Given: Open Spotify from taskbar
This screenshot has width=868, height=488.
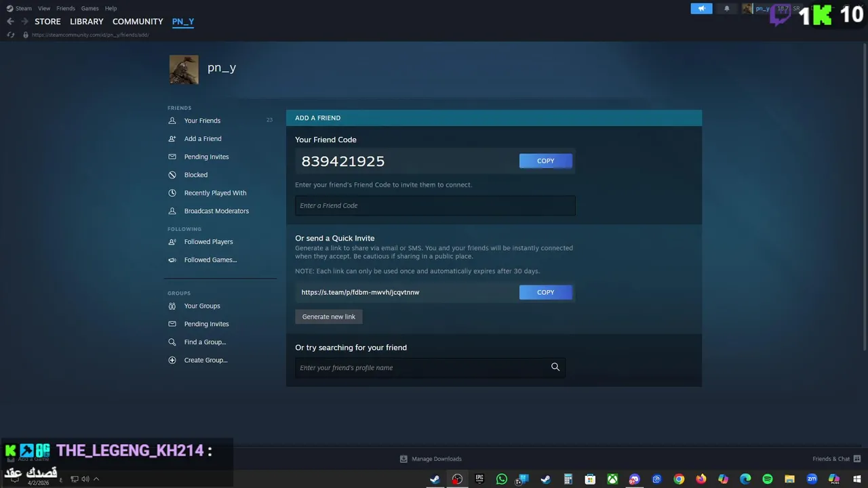Looking at the screenshot, I should click(768, 479).
